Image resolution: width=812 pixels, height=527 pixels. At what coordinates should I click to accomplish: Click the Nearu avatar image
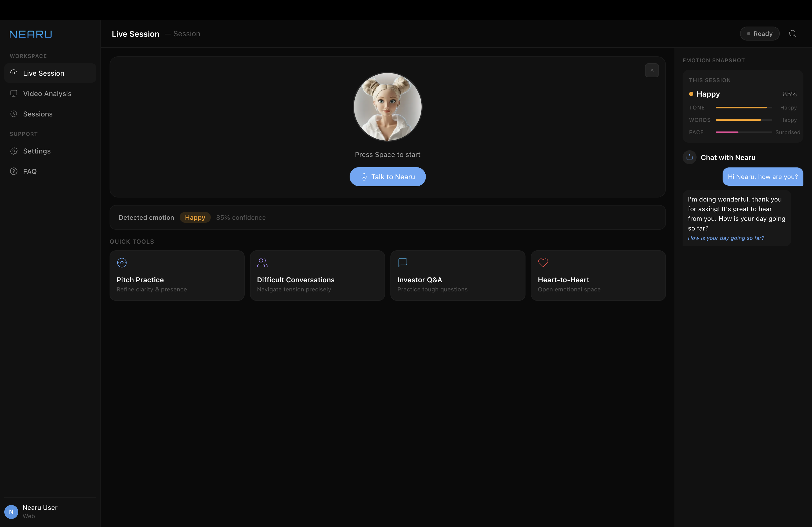(387, 107)
